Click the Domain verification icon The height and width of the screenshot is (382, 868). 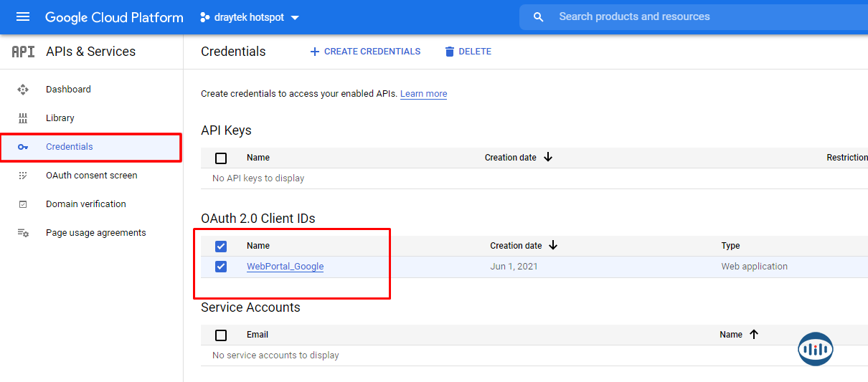tap(23, 204)
